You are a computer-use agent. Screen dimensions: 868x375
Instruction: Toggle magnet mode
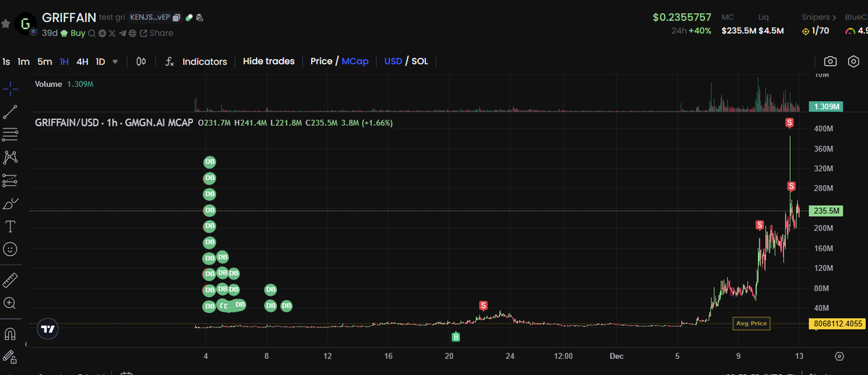(x=10, y=334)
